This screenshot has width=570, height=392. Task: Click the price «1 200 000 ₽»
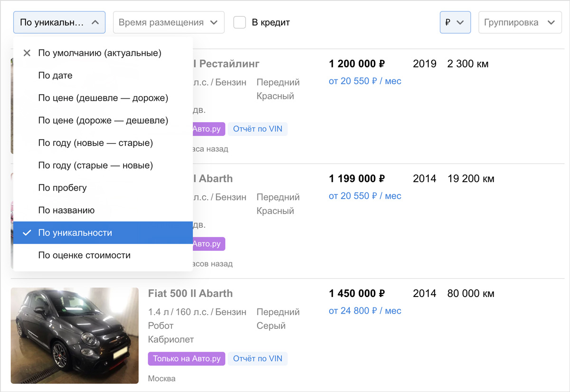(x=357, y=64)
